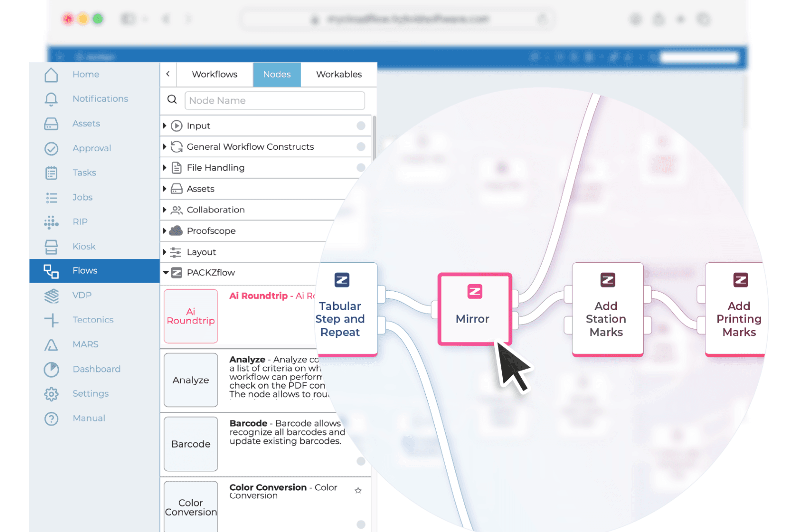
Task: Click the Manual help icon
Action: tap(51, 419)
